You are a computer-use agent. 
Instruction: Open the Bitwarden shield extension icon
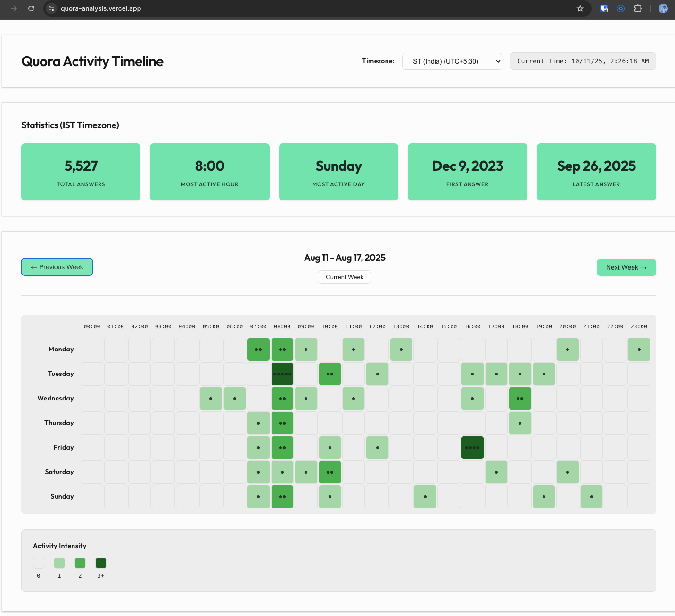[604, 8]
